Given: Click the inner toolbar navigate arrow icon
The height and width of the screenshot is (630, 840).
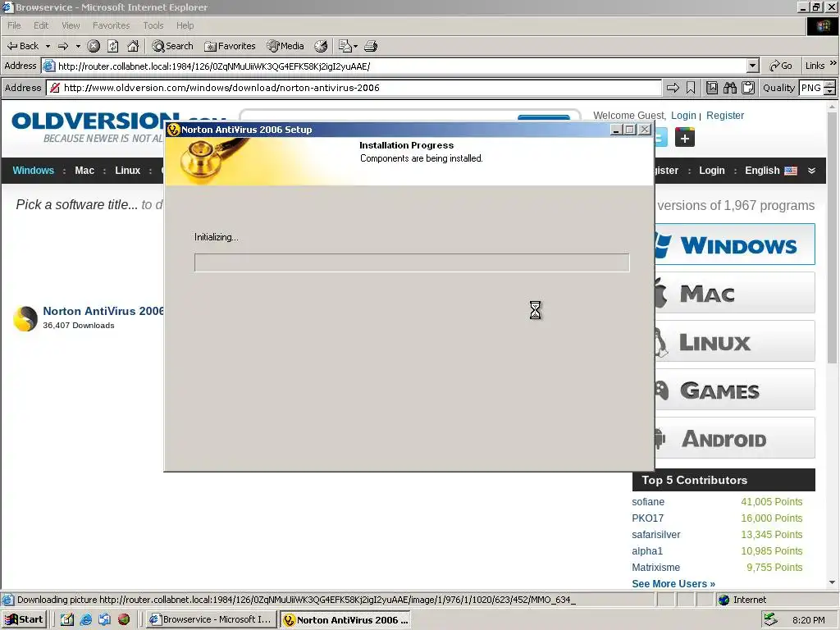Looking at the screenshot, I should (x=673, y=88).
